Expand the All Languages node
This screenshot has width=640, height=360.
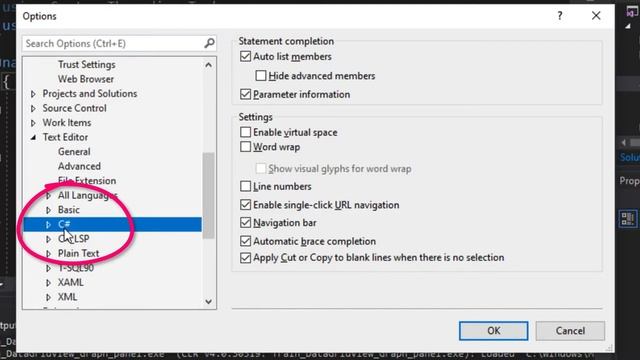tap(48, 196)
